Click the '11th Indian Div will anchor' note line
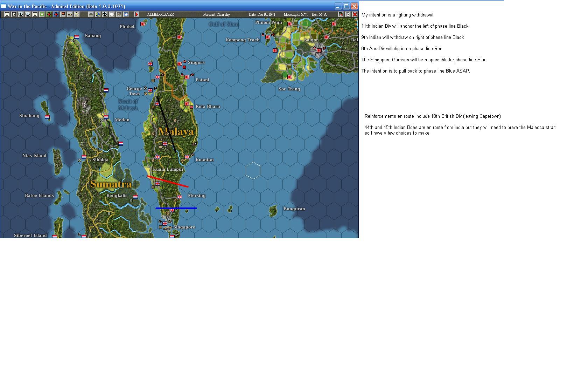The image size is (588, 368). pos(415,26)
